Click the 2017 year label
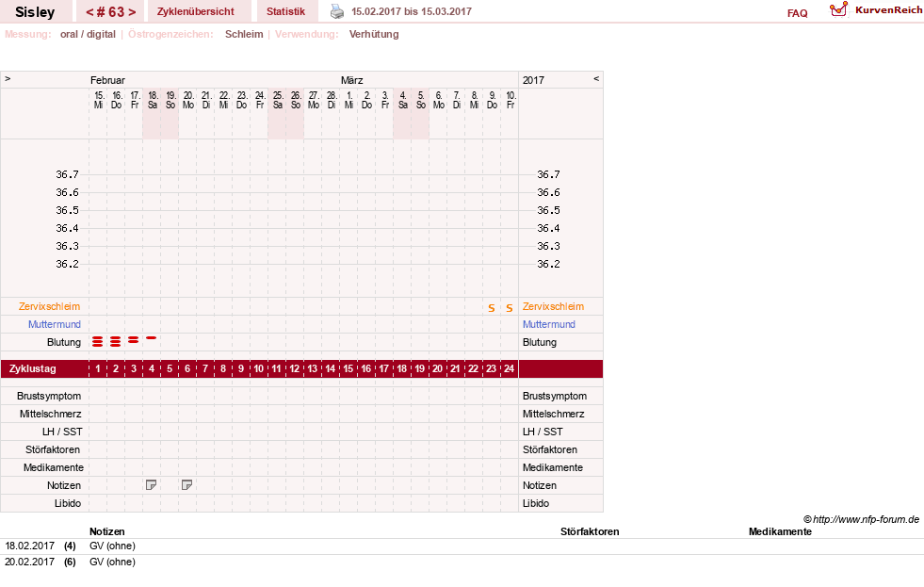This screenshot has width=924, height=587. tap(533, 80)
